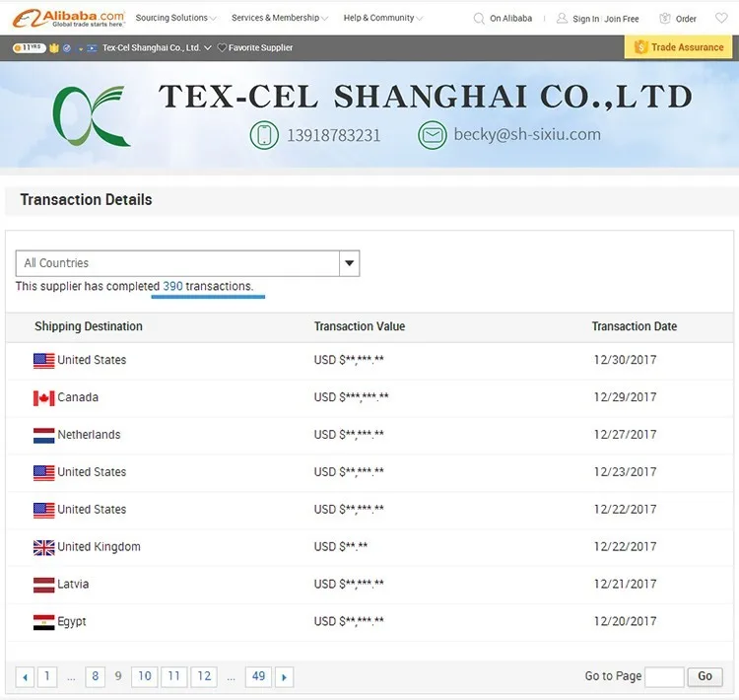Go to next page with right arrow
The height and width of the screenshot is (700, 739).
(x=284, y=676)
